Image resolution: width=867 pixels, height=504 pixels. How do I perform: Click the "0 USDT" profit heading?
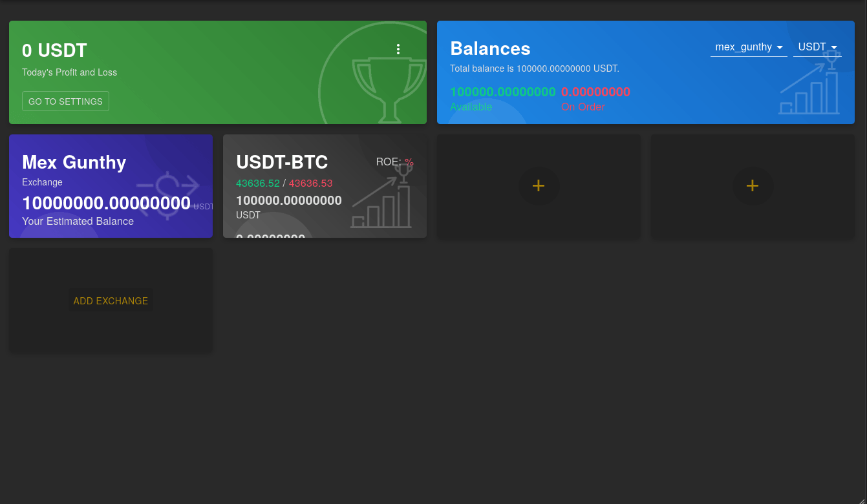point(54,50)
